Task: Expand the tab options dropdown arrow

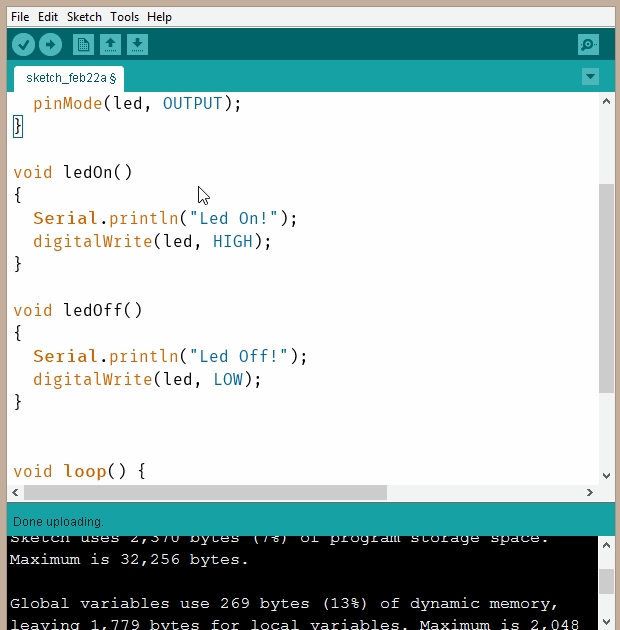Action: [590, 77]
